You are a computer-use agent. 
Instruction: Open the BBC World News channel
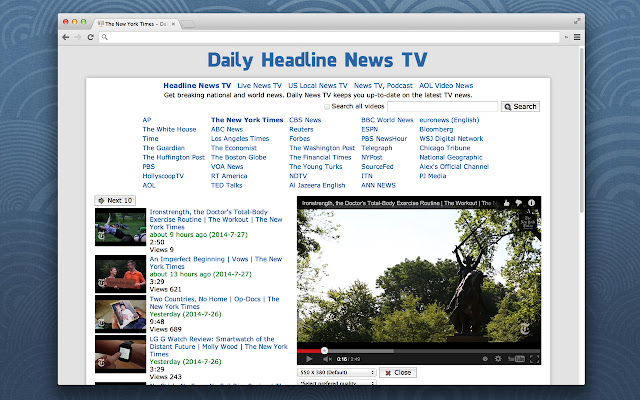[387, 120]
